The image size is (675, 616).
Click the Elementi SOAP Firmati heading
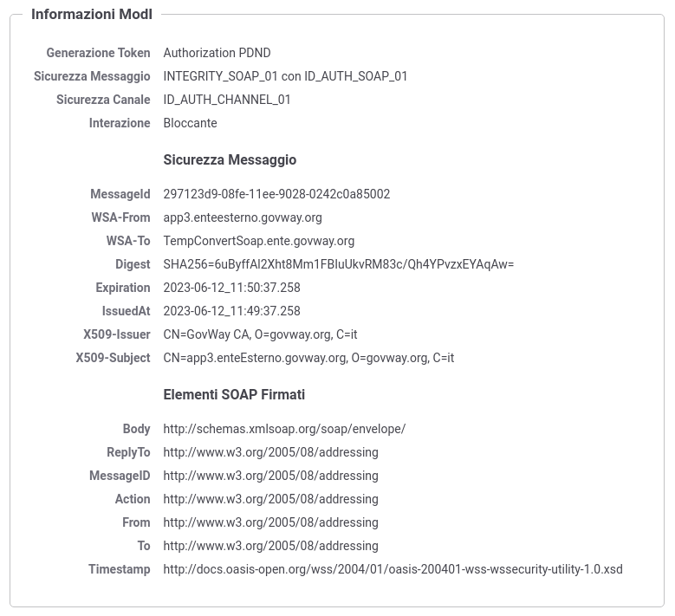[234, 394]
